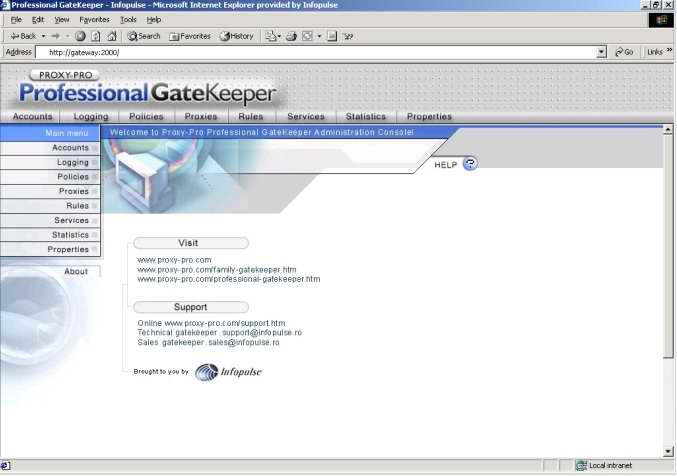Image resolution: width=677 pixels, height=476 pixels.
Task: Click the HELP question mark icon
Action: pos(470,164)
